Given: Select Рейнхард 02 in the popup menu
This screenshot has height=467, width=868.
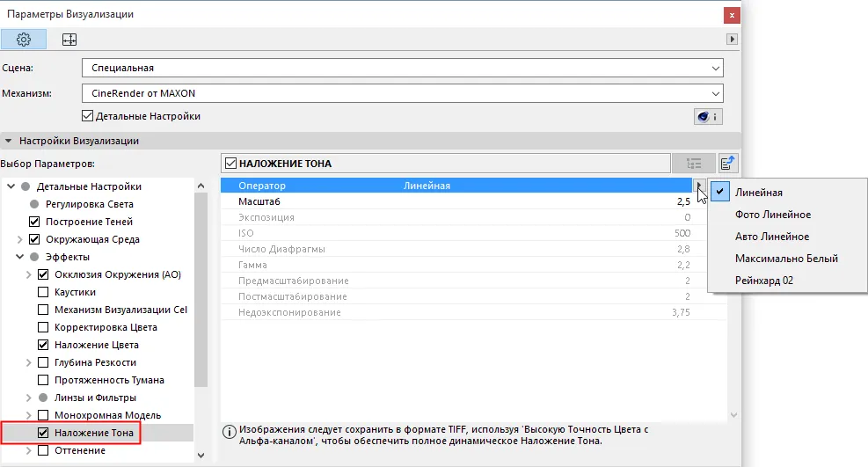Looking at the screenshot, I should pos(764,281).
